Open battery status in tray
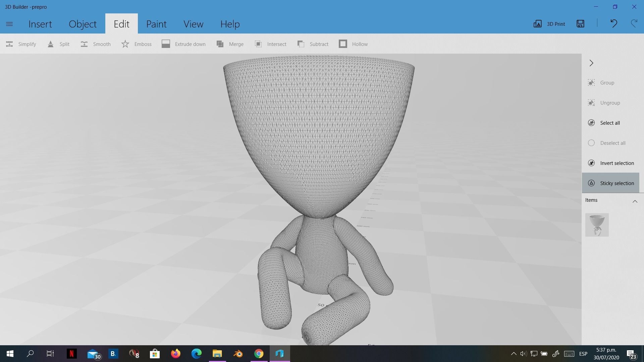644x362 pixels. point(544,354)
